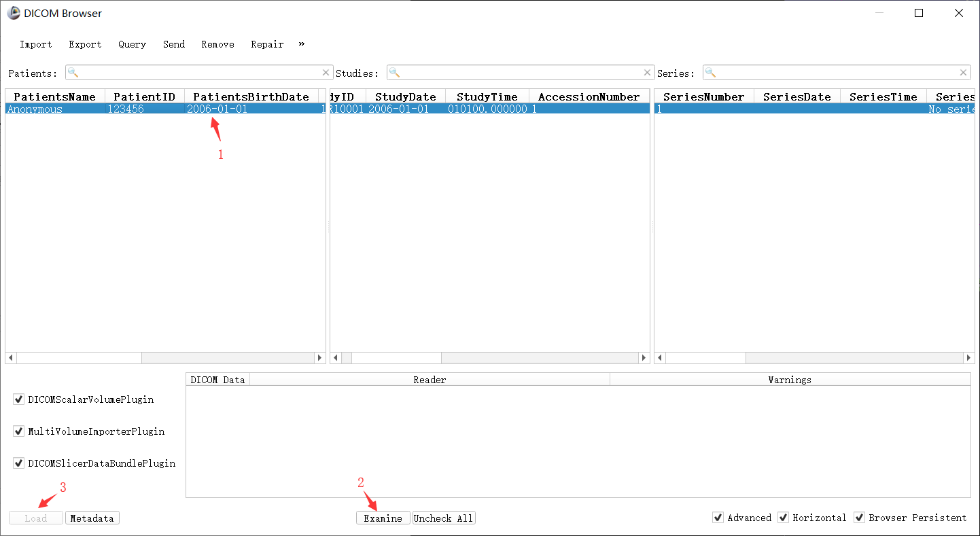Image resolution: width=980 pixels, height=536 pixels.
Task: Sort by SeriesTime column header
Action: pos(883,96)
